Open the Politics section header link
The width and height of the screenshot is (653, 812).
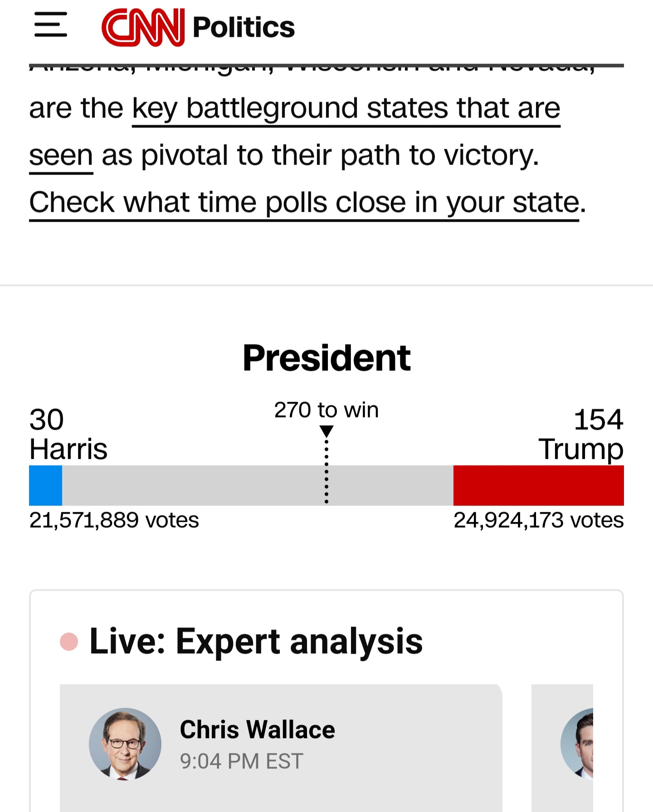tap(244, 27)
